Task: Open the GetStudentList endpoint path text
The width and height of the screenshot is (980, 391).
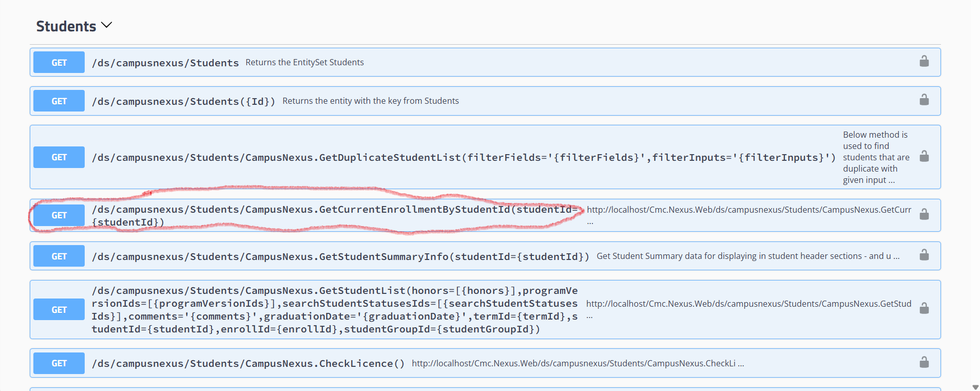Action: pyautogui.click(x=335, y=310)
